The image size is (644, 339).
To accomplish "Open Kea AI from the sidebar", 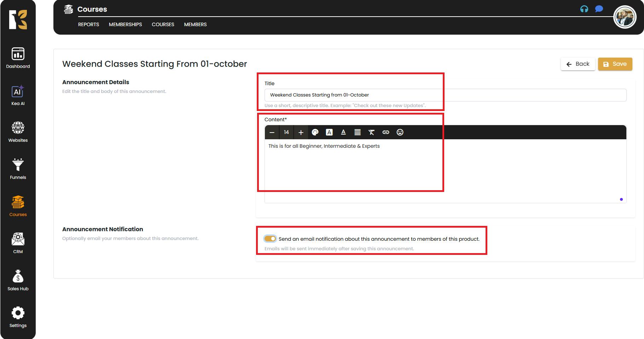I will [x=18, y=95].
